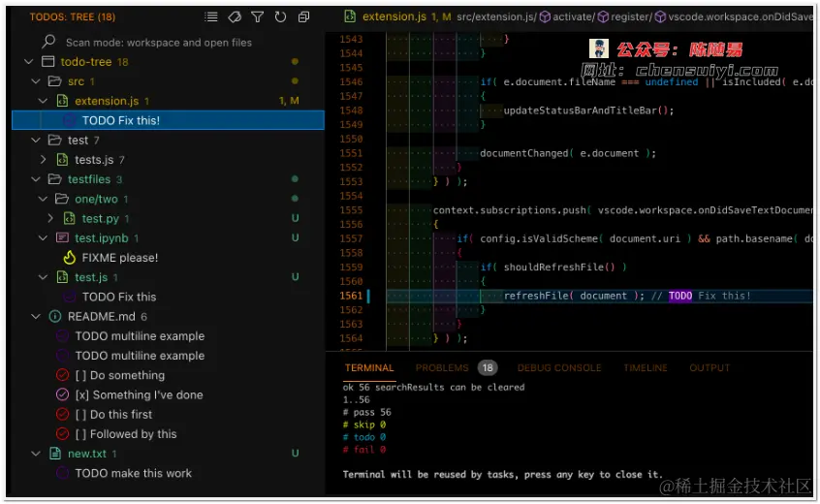Click the file icon on the extension.js editor tab

(x=350, y=16)
